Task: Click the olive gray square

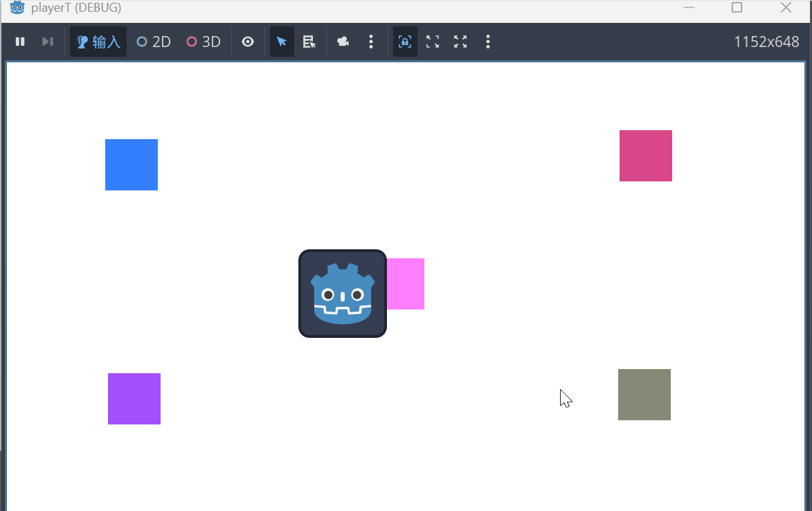Action: [644, 395]
